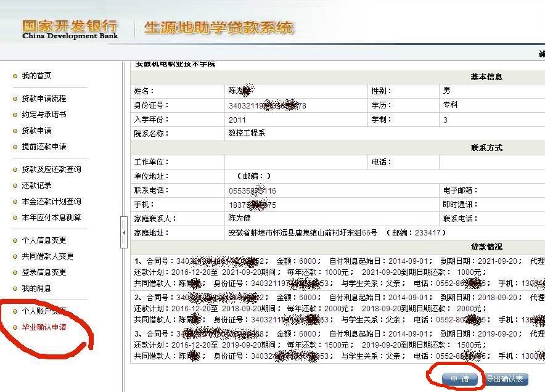
Task: Open 贷款申请流程 menu item
Action: 43,99
